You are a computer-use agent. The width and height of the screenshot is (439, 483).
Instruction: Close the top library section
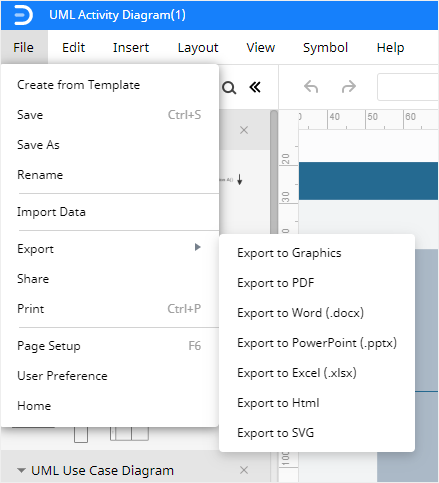click(244, 130)
